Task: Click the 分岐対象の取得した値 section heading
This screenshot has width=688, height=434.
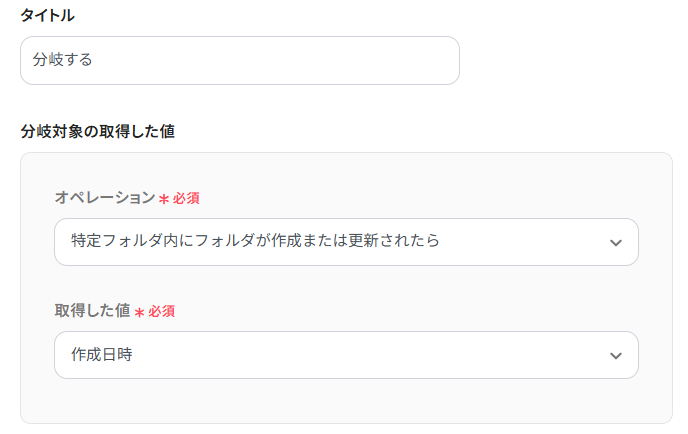Action: tap(98, 131)
